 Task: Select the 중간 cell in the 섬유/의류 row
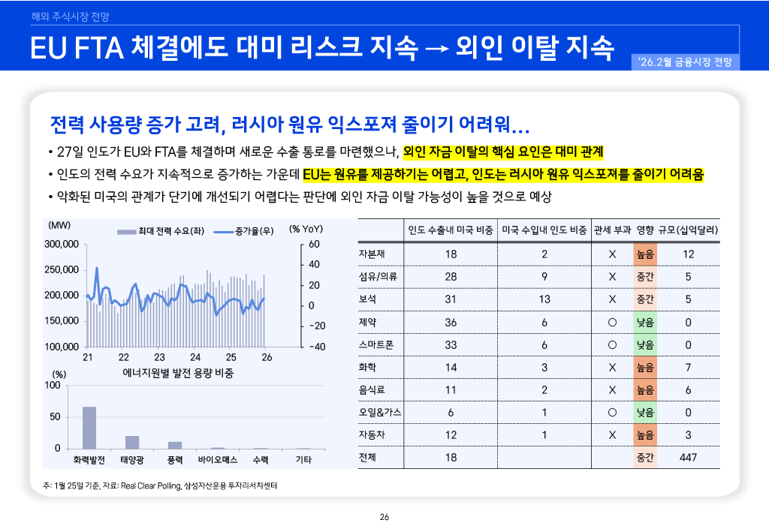(644, 277)
